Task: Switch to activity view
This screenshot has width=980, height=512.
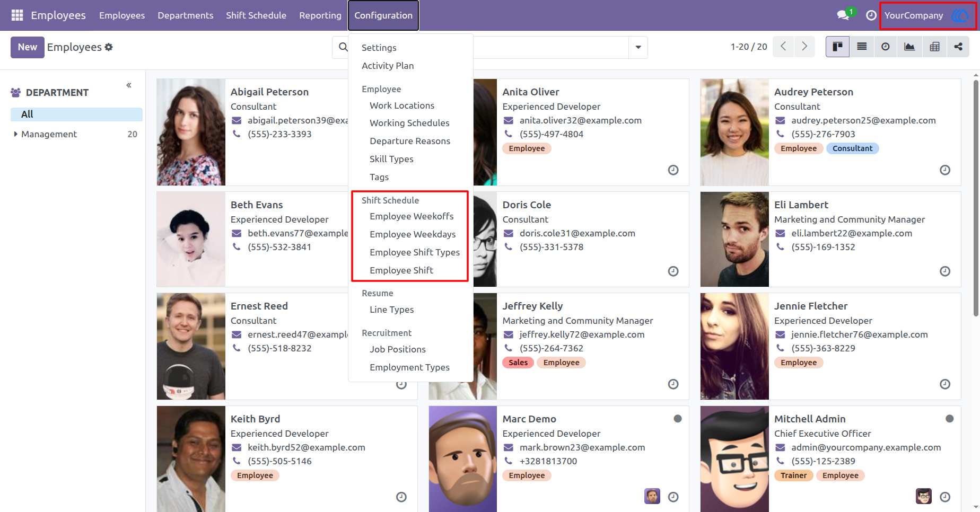Action: coord(886,47)
